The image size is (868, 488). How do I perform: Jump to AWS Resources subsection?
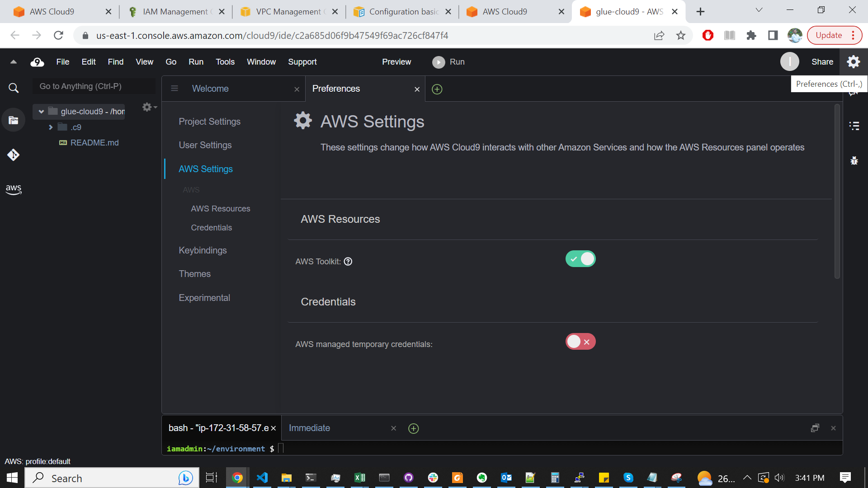coord(220,209)
